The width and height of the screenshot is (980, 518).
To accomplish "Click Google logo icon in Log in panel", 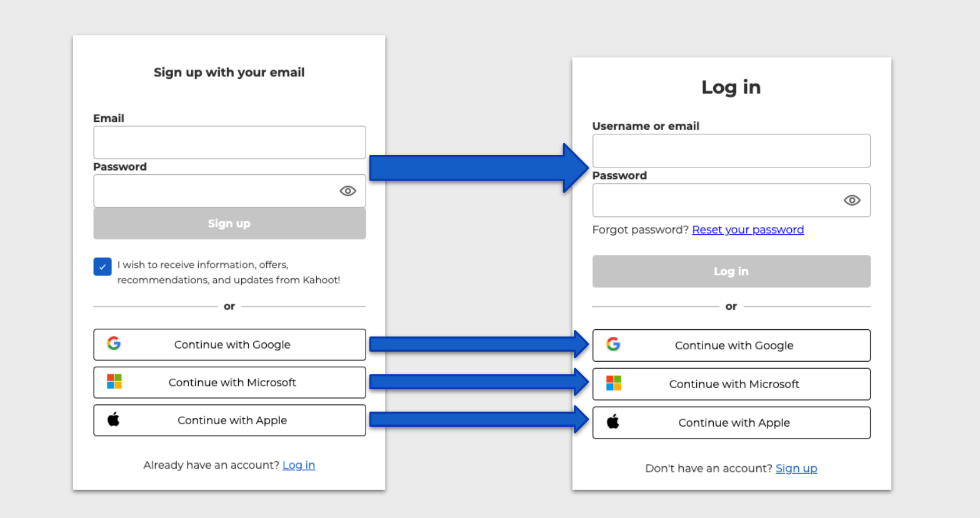I will tap(614, 344).
